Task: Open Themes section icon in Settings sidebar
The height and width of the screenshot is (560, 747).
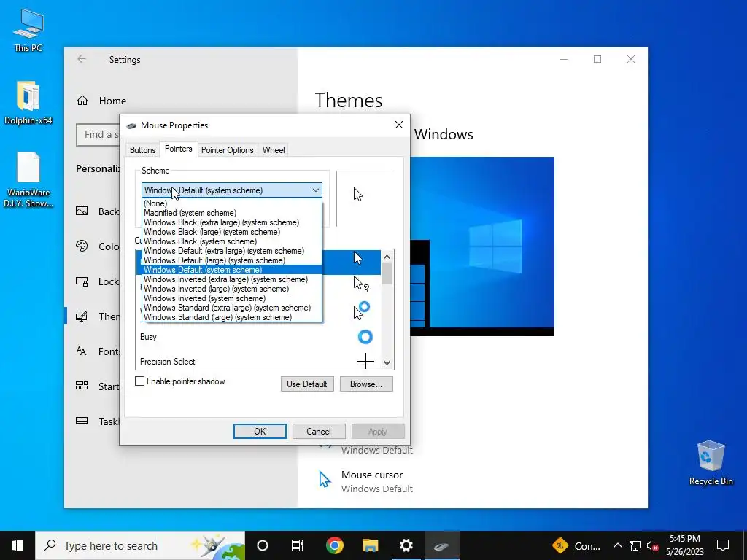Action: click(82, 316)
